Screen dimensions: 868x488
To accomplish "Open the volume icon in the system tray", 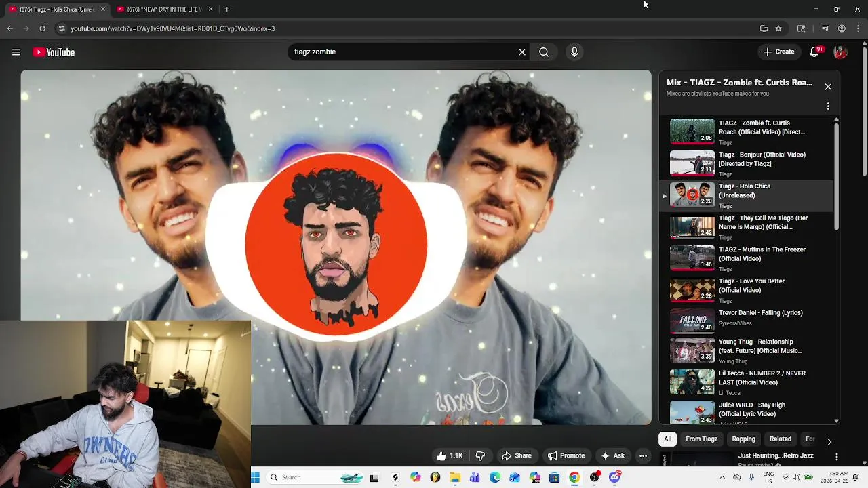I will 796,477.
